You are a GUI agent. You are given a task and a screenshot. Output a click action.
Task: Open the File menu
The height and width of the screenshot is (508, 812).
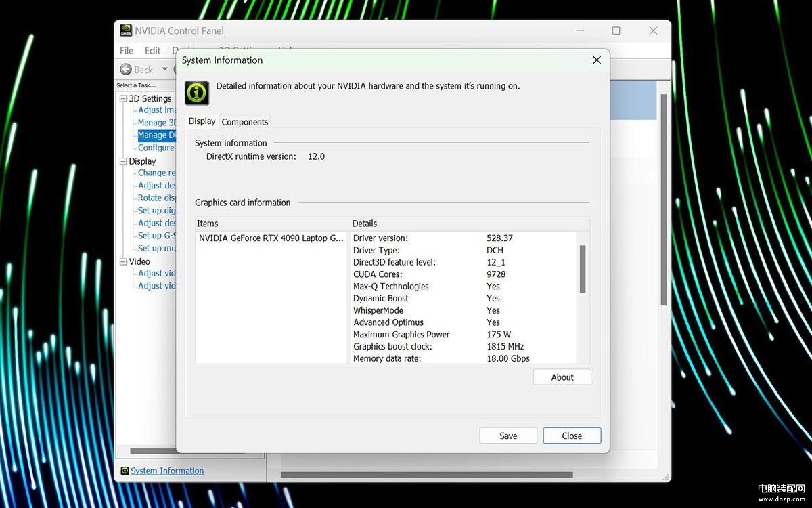pyautogui.click(x=127, y=50)
